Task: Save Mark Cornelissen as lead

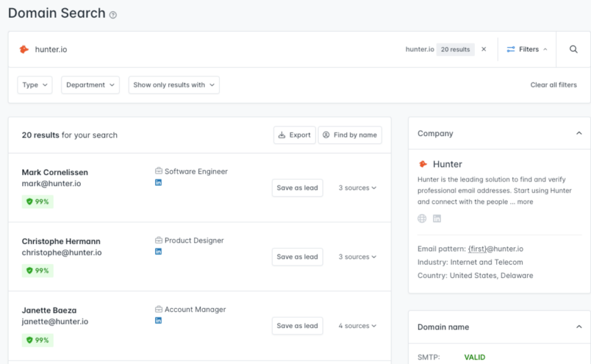Action: 297,187
